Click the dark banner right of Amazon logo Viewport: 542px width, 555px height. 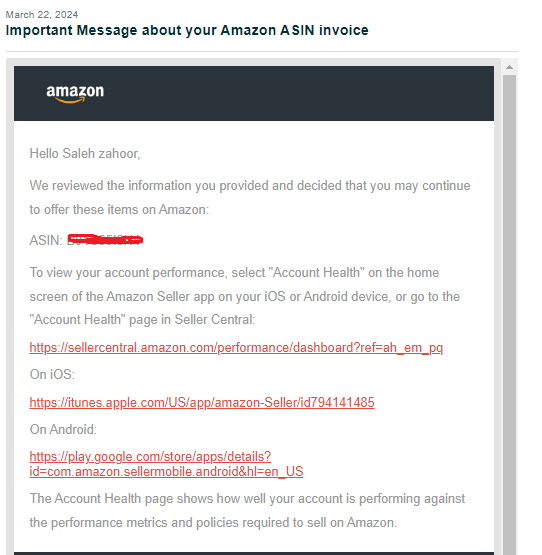point(301,93)
